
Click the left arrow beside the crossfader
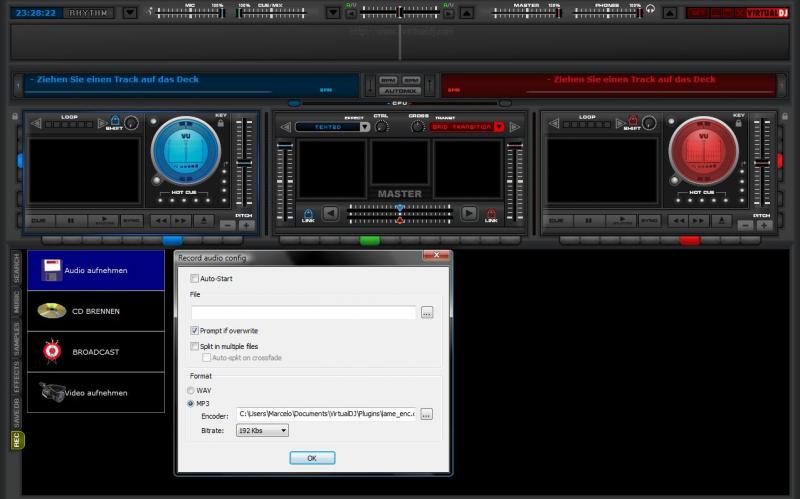tap(331, 213)
